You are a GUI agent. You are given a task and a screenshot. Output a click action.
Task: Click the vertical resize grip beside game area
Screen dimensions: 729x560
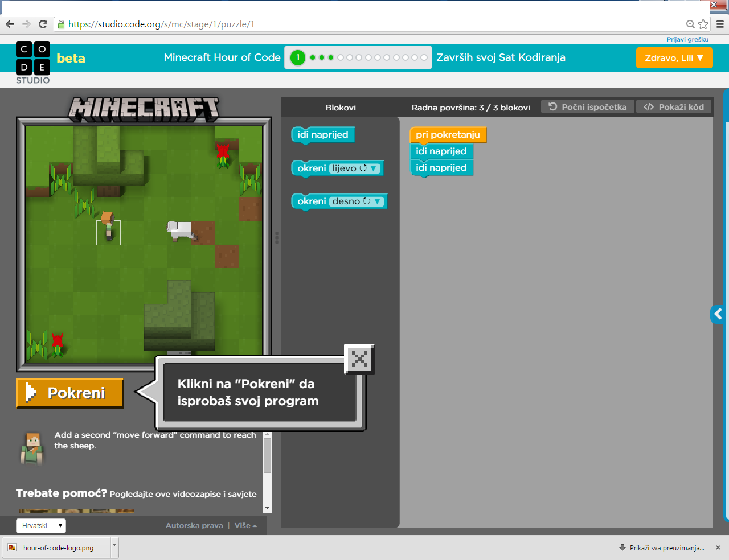click(x=277, y=237)
